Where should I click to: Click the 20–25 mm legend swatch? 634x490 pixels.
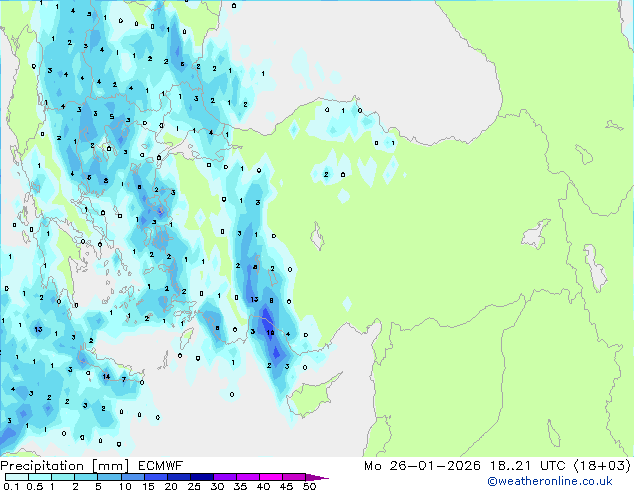point(178,477)
